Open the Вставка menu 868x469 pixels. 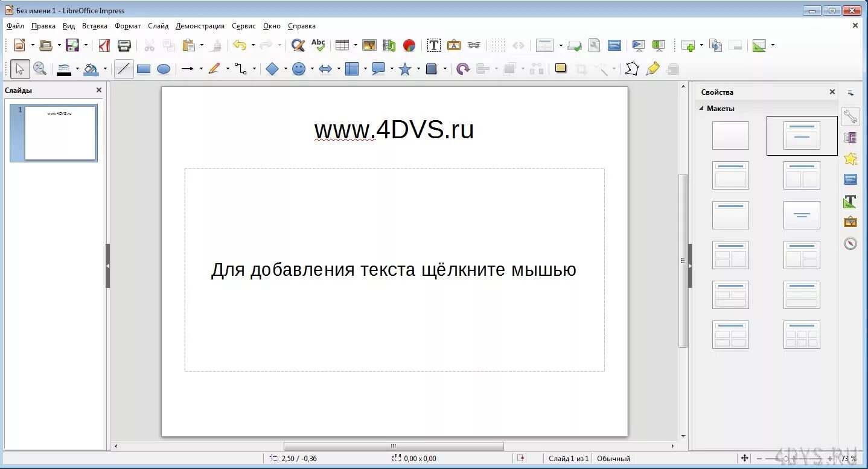(95, 26)
